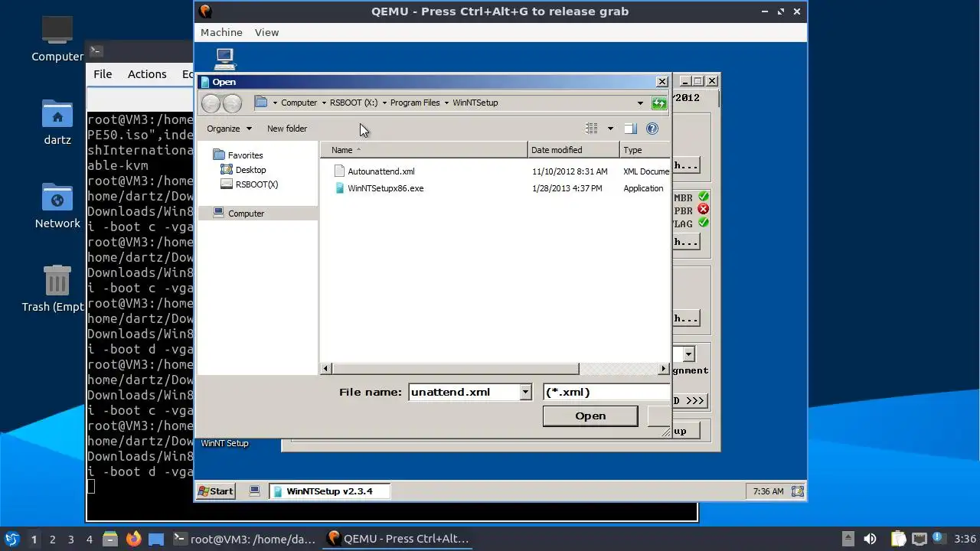Click the WinNTSetupx86.exe file icon
This screenshot has height=551, width=980.
(340, 188)
